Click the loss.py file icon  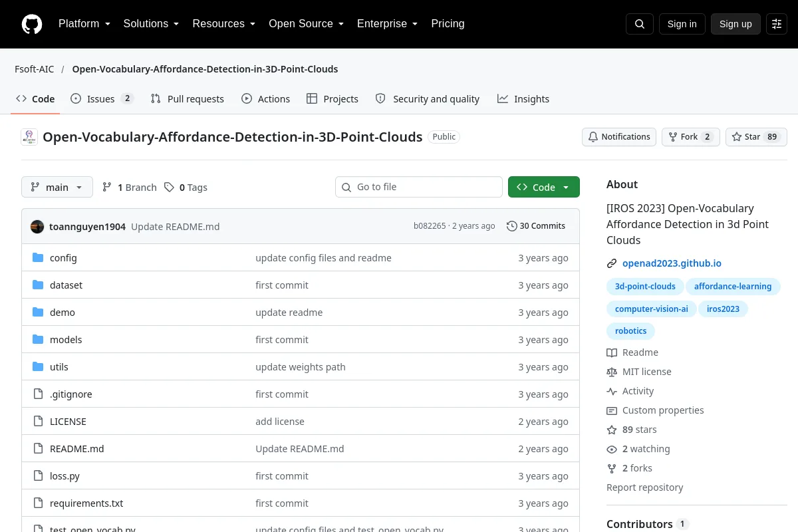point(38,476)
